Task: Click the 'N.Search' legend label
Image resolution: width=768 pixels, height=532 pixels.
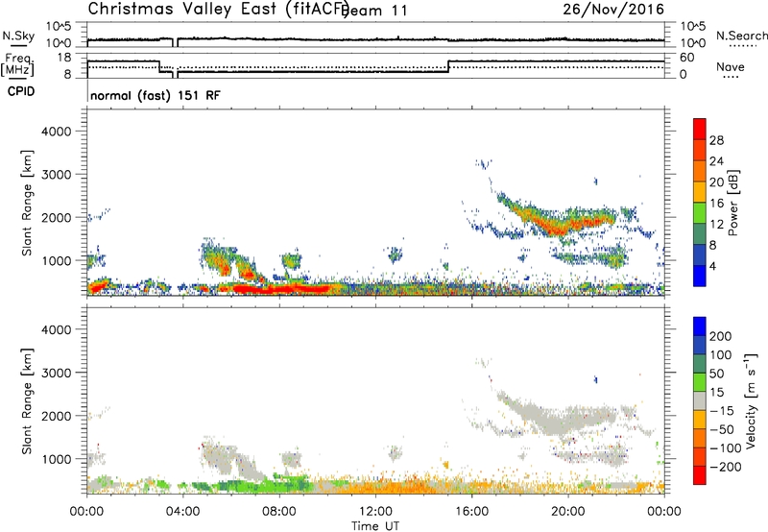Action: coord(741,36)
